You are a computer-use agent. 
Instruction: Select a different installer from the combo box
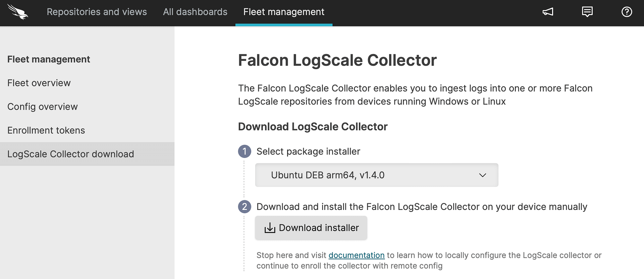coord(376,175)
